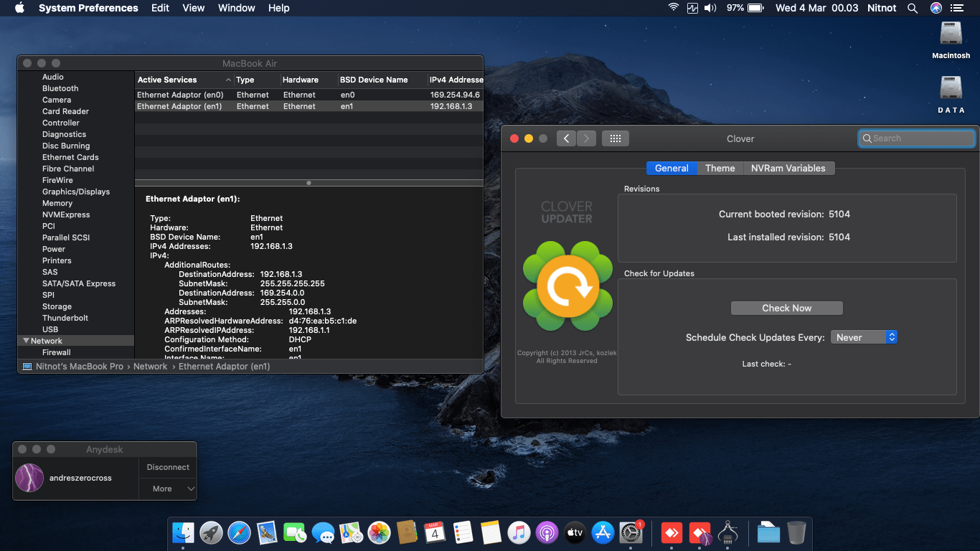Collapse the Network section in the sidebar

[x=27, y=341]
